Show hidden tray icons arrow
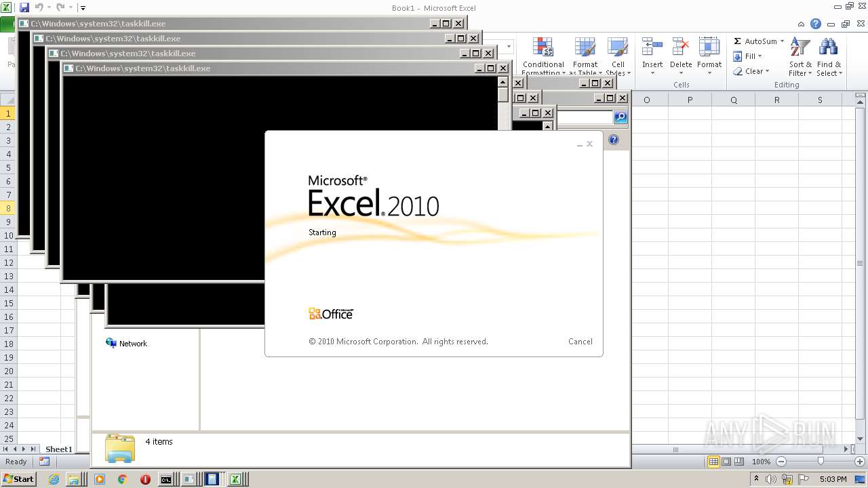The image size is (868, 488). (x=757, y=479)
